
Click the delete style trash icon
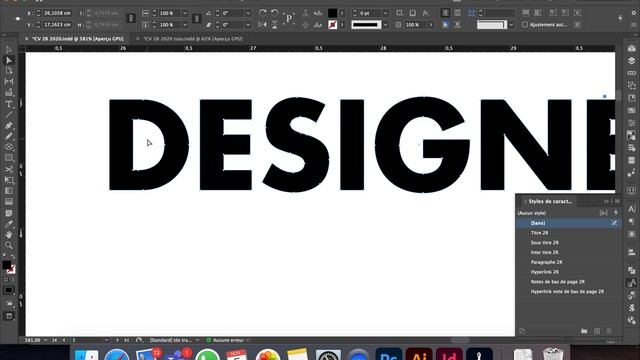pyautogui.click(x=609, y=331)
